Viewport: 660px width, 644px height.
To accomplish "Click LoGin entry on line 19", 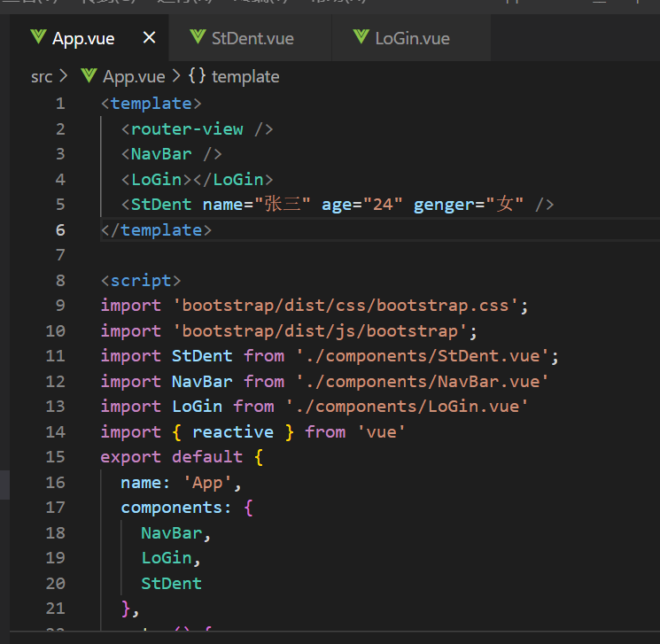I will 167,558.
